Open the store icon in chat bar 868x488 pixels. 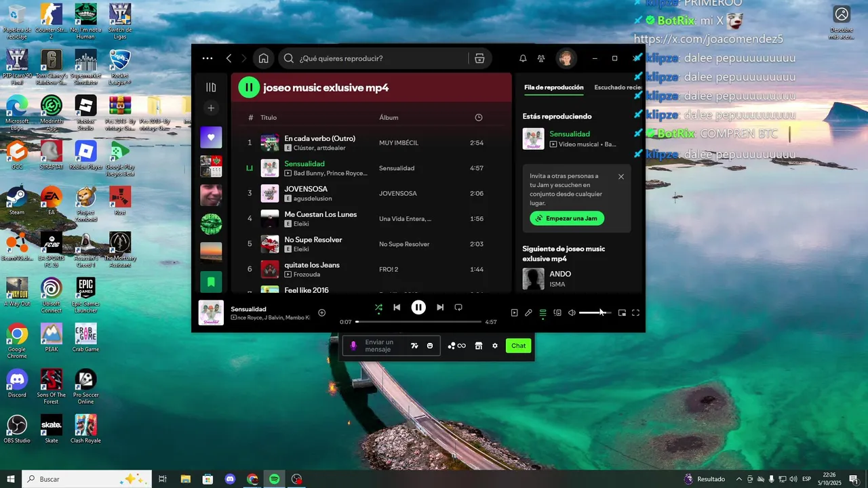478,346
